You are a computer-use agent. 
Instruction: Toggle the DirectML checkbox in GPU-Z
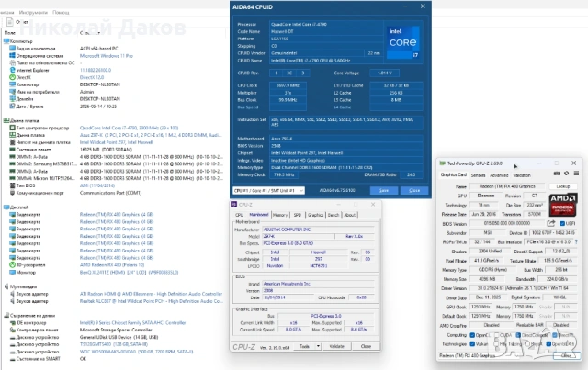[555, 335]
